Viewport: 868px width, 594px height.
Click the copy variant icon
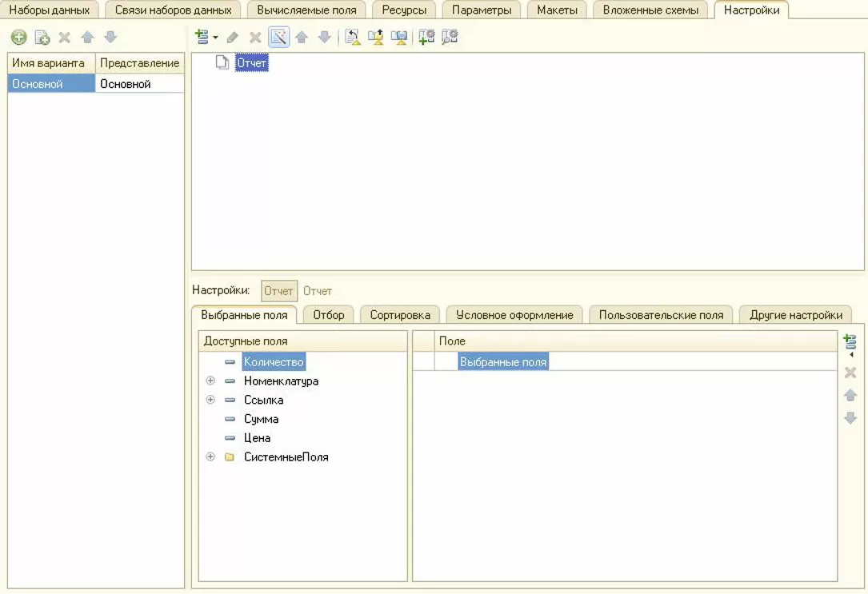click(x=42, y=38)
